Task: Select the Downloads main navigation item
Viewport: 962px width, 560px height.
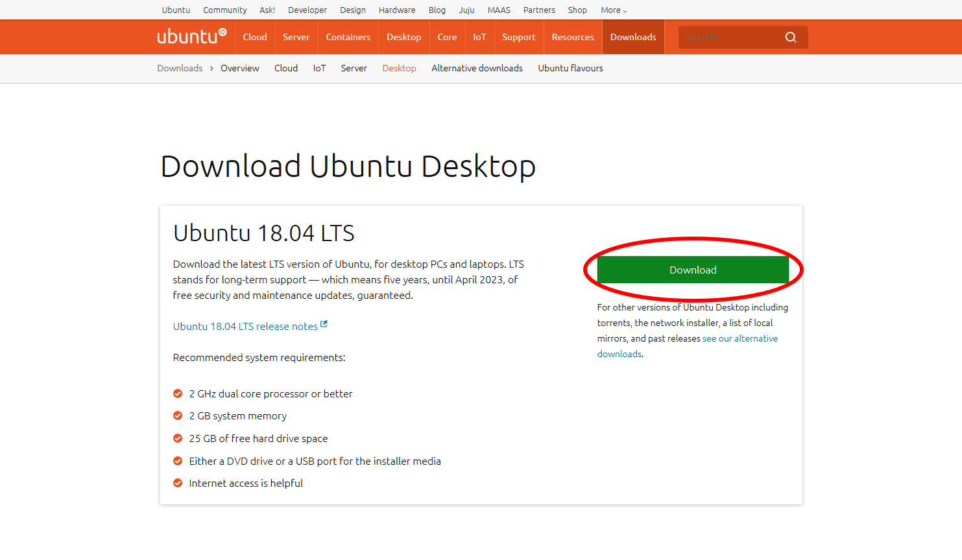Action: 633,37
